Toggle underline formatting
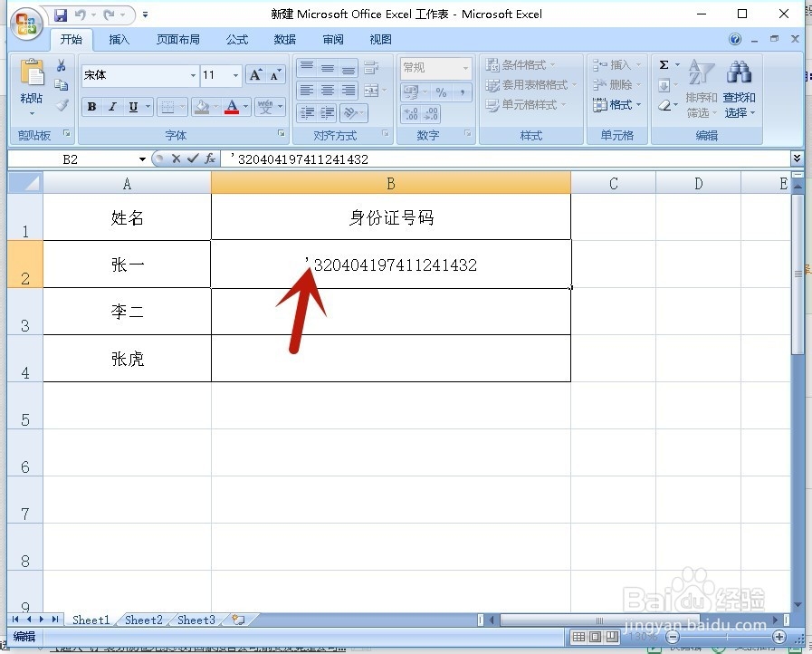This screenshot has height=654, width=812. [133, 107]
